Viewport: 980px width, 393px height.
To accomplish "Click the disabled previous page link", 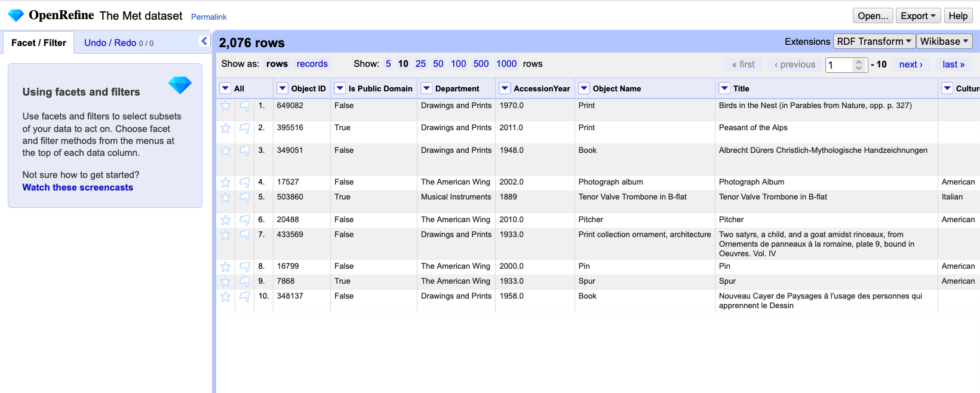I will pos(795,65).
